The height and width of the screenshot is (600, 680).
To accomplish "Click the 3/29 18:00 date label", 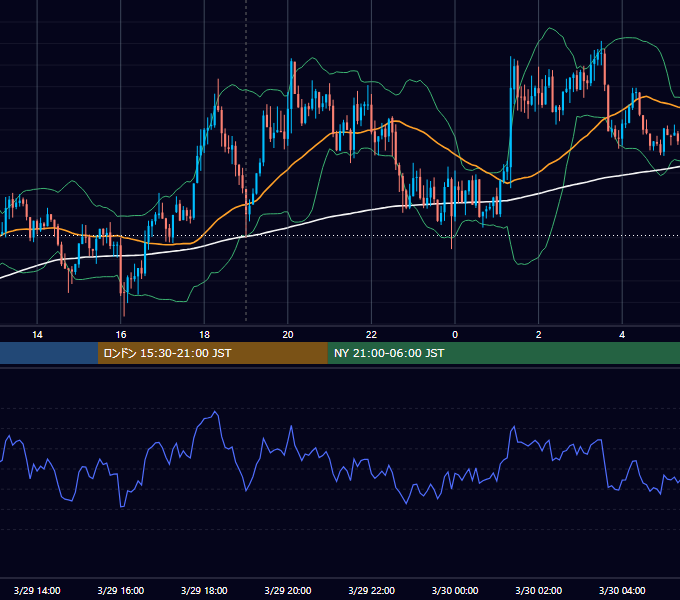I will 204,590.
